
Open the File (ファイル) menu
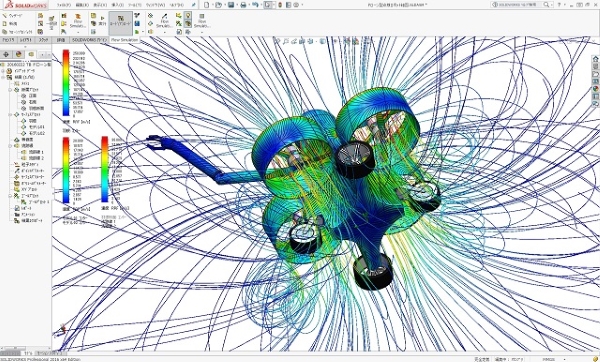pyautogui.click(x=64, y=5)
